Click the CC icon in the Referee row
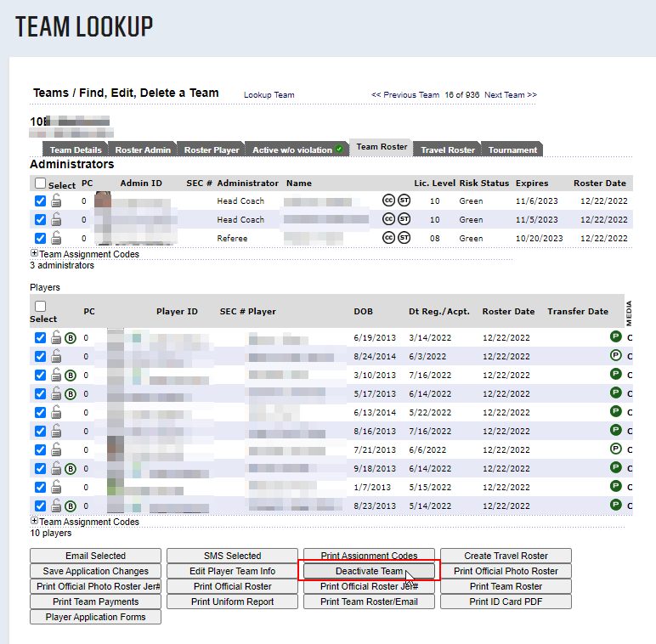Screen dimensions: 656x644 click(388, 238)
